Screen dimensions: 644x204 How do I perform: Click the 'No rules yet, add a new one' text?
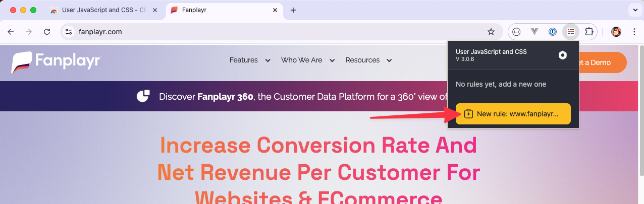(501, 84)
